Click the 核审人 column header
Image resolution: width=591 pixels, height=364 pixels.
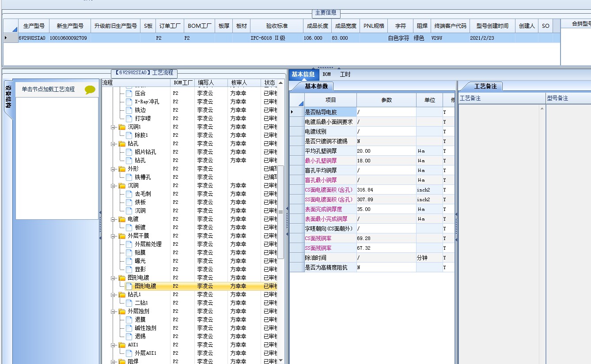click(x=245, y=83)
